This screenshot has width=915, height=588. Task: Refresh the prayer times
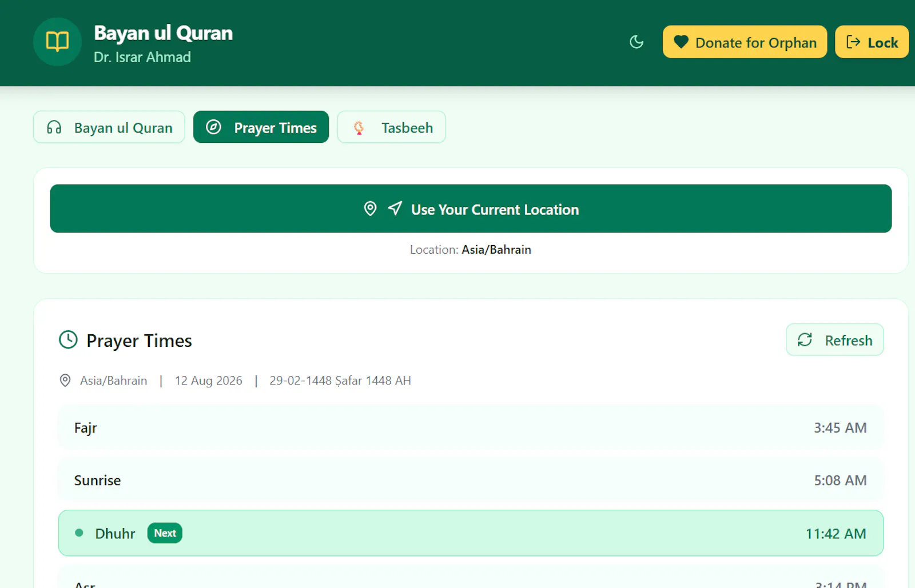[x=834, y=340]
